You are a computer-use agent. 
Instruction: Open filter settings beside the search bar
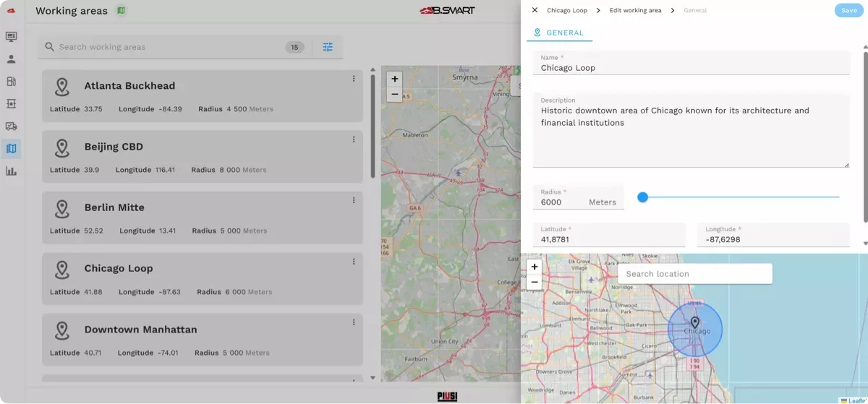point(328,47)
